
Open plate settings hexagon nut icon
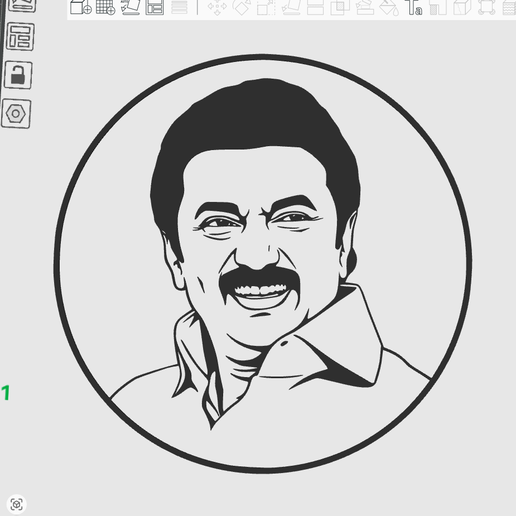pos(16,114)
